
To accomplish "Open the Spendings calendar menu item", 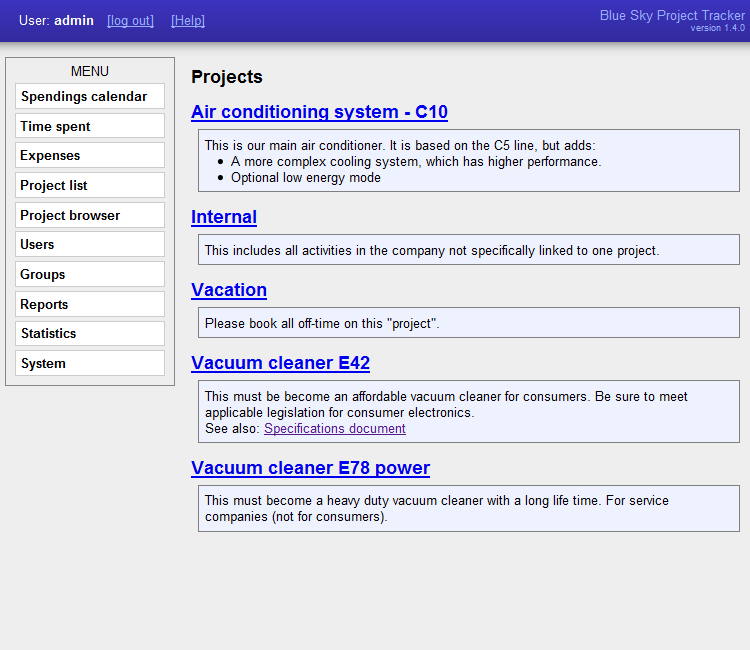I will [x=89, y=97].
